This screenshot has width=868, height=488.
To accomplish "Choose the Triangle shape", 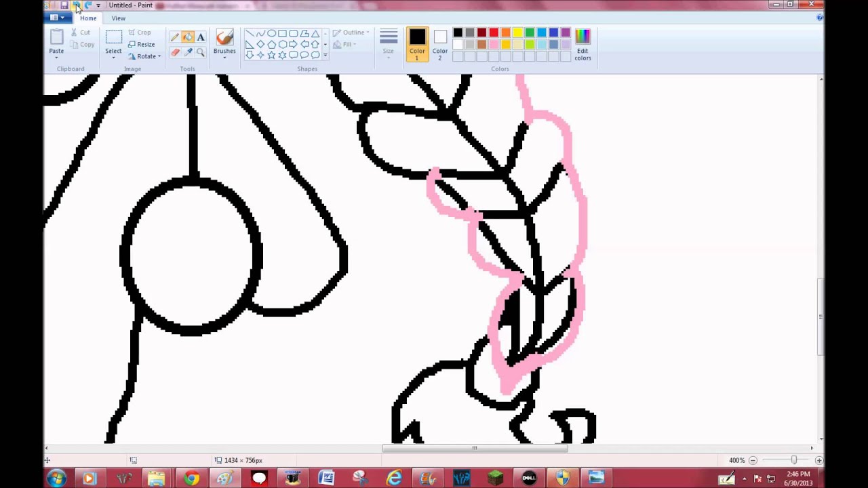I will [315, 33].
